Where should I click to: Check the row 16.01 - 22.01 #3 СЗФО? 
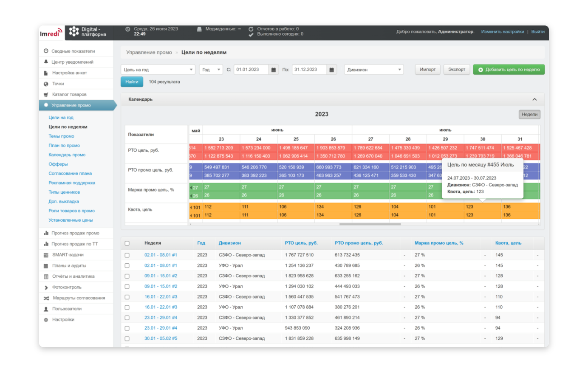(x=127, y=297)
